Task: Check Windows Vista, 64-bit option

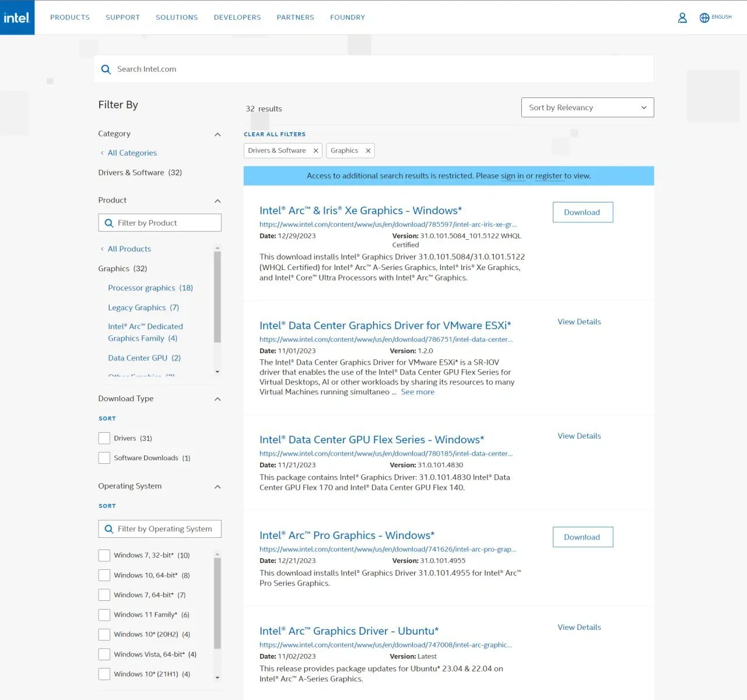Action: (x=104, y=654)
